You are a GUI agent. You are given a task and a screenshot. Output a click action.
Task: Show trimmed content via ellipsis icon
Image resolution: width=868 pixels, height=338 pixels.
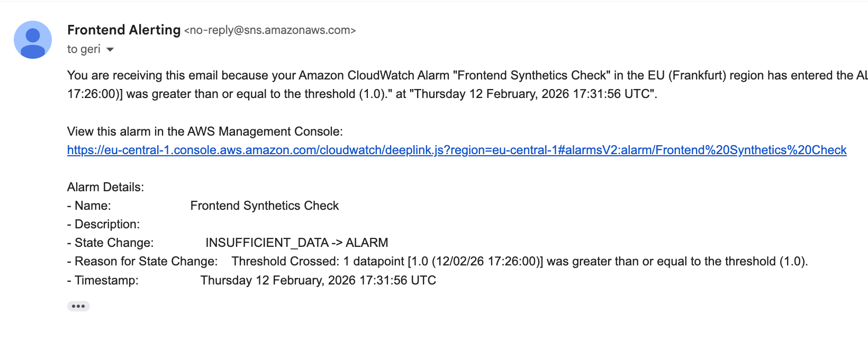(78, 306)
